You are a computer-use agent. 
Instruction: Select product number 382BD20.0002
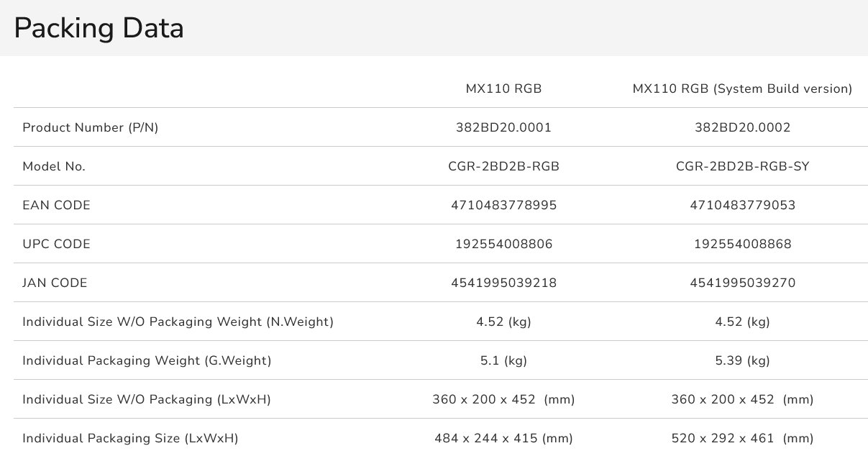742,128
